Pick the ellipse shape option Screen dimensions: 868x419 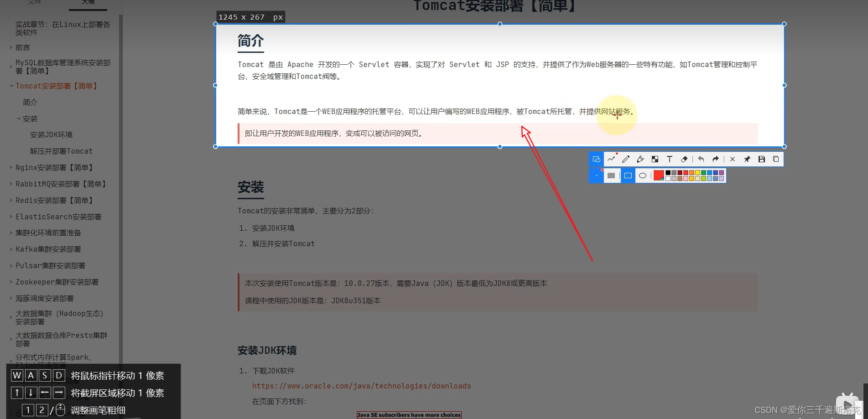pyautogui.click(x=643, y=176)
